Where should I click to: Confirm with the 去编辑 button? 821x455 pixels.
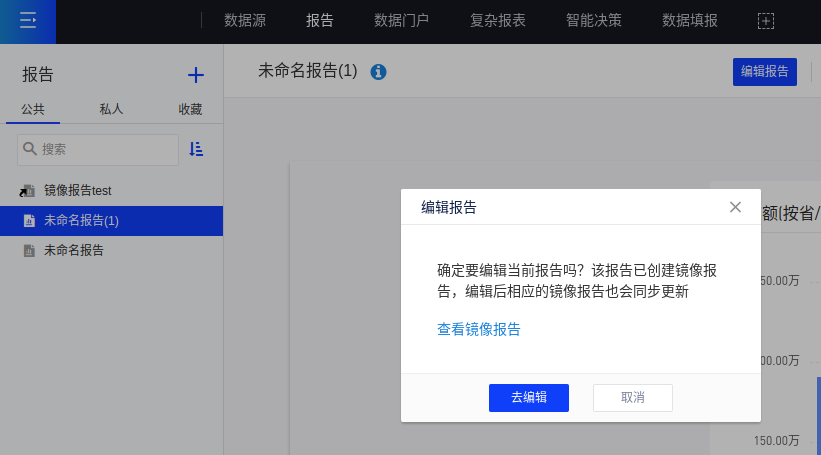point(528,397)
